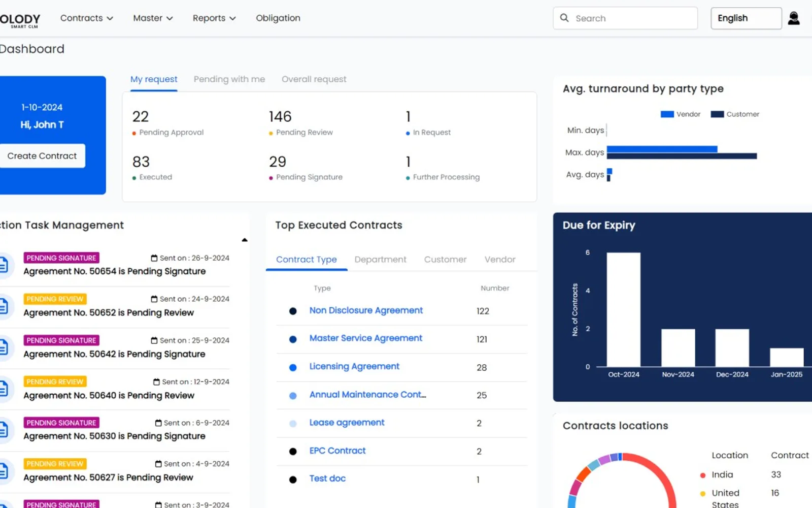Switch to the Overall request tab

click(314, 79)
